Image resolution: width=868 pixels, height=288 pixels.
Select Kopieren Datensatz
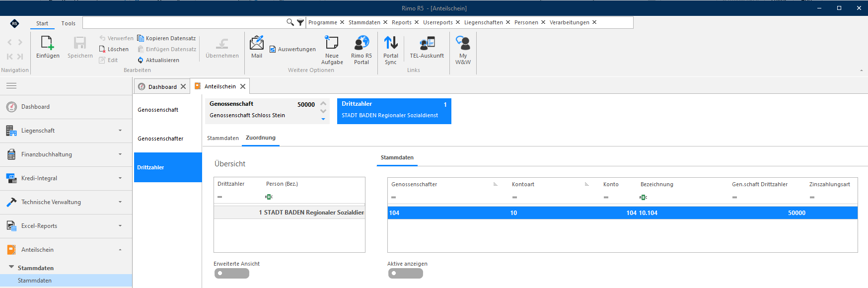point(166,38)
